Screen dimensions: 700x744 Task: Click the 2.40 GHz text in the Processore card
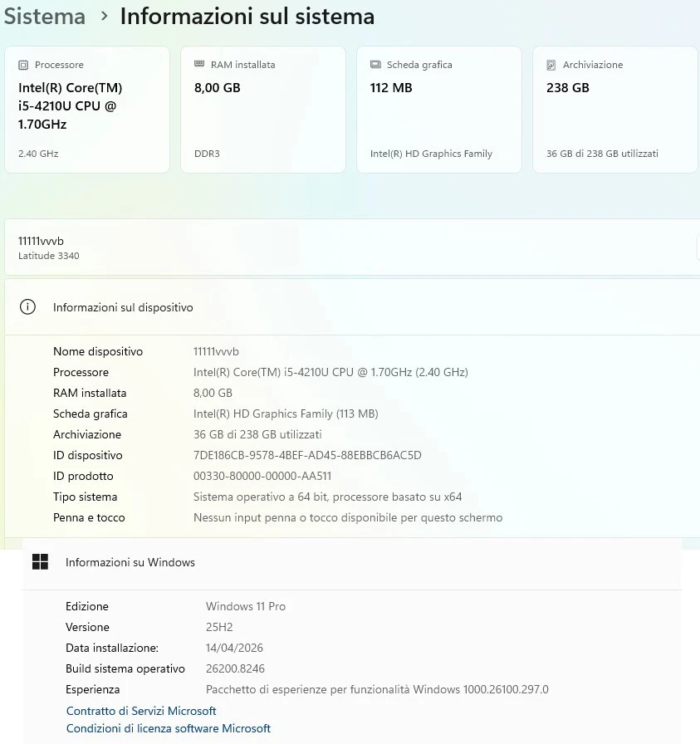point(38,154)
